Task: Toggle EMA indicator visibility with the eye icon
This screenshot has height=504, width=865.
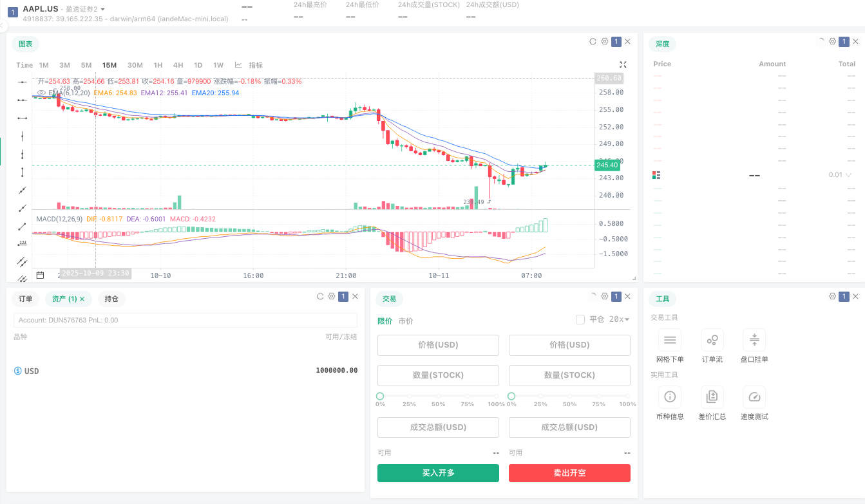Action: tap(41, 93)
